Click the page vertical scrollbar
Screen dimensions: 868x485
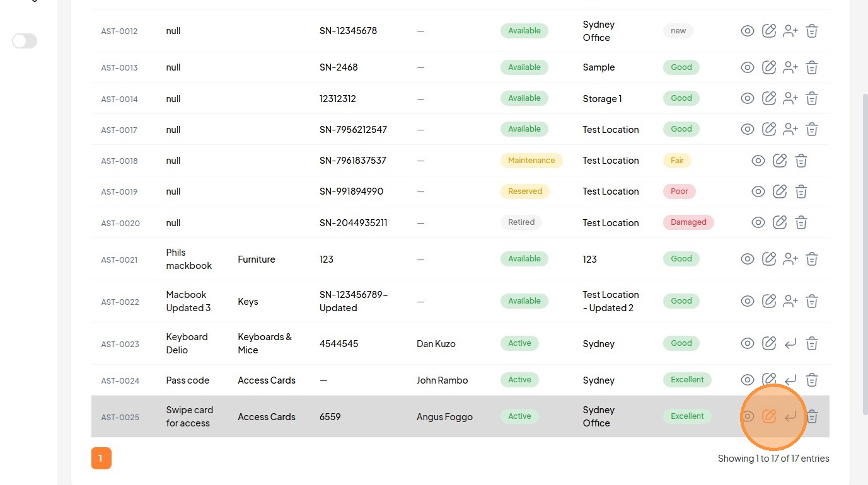click(864, 252)
